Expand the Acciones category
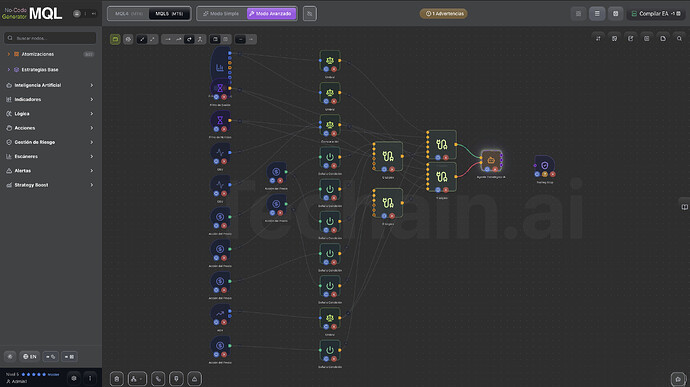The height and width of the screenshot is (387, 690). (x=50, y=128)
